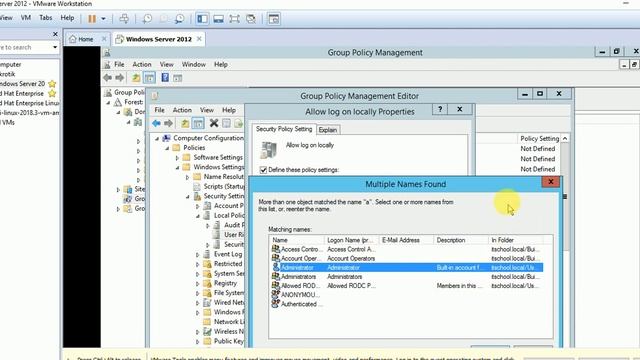Uncheck Define these policy settings checkbox
The image size is (640, 360).
(x=263, y=170)
